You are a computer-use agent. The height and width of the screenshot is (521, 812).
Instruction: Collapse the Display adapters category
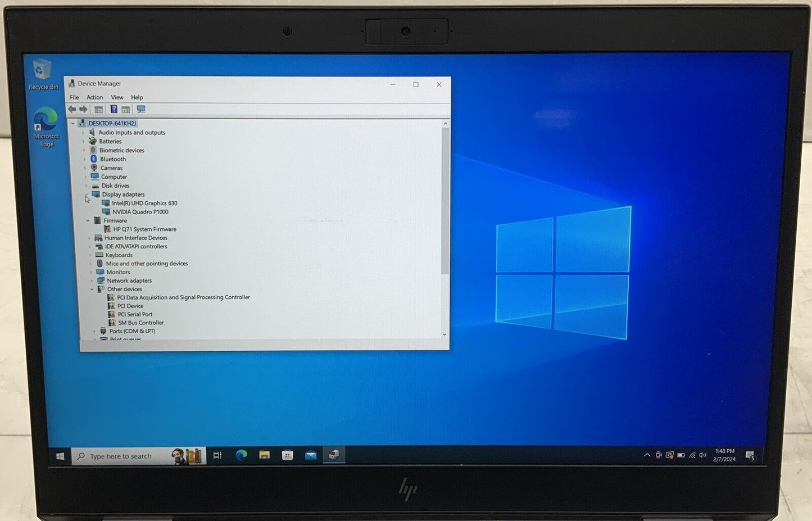click(x=86, y=194)
